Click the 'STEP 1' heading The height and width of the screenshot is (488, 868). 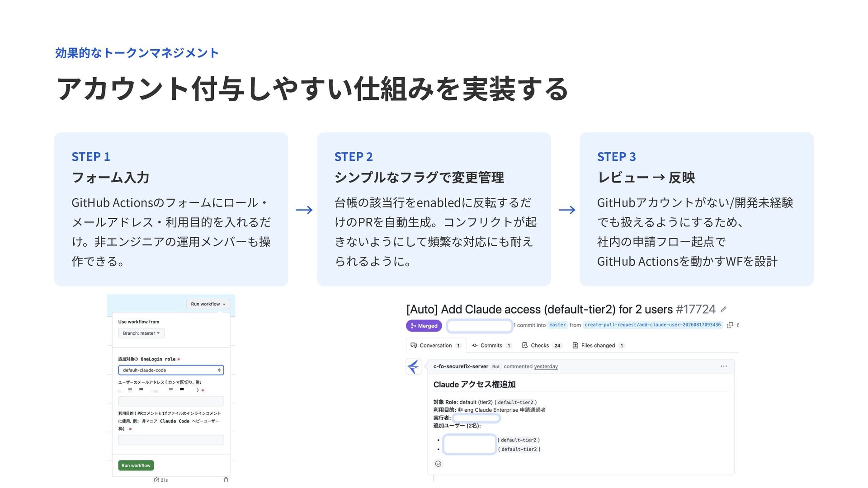(91, 157)
